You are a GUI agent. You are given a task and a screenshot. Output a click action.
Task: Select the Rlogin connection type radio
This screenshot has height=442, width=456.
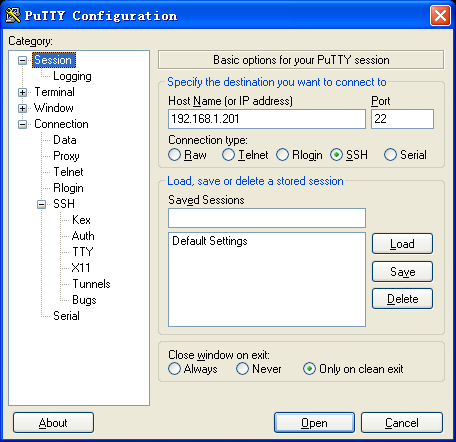[282, 155]
